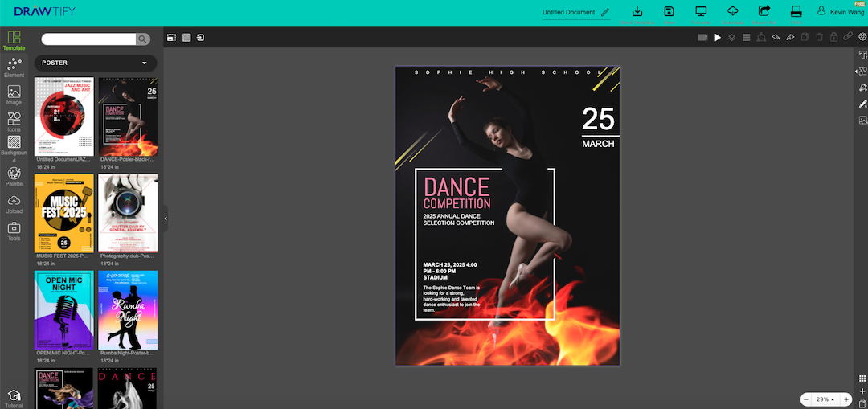This screenshot has width=868, height=409.
Task: Open the Tools panel
Action: [x=14, y=231]
